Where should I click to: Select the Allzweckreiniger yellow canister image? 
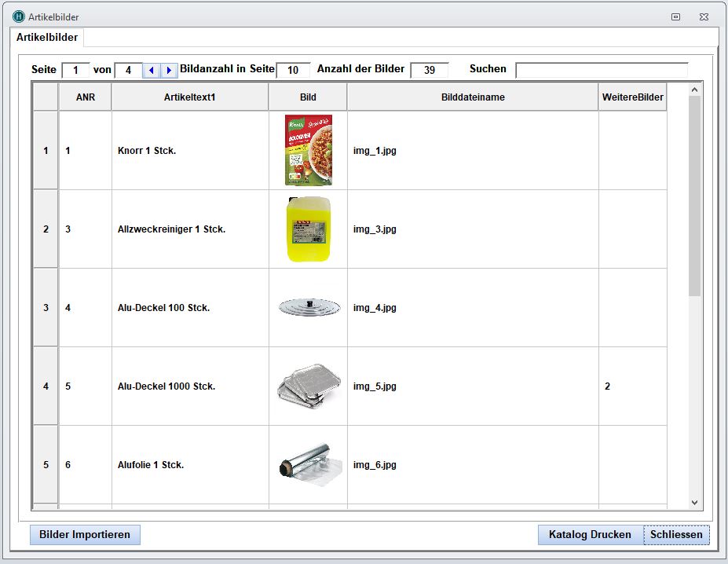[x=308, y=229]
